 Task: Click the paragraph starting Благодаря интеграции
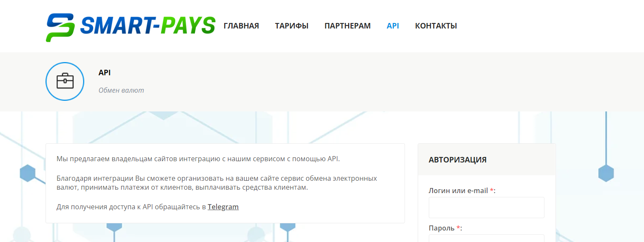[217, 183]
